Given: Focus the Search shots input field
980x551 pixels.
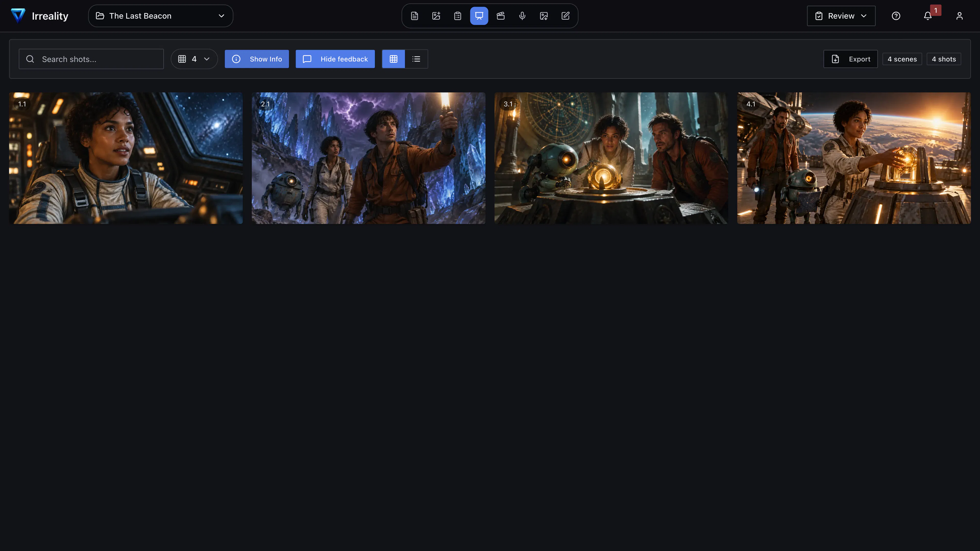Looking at the screenshot, I should 91,59.
